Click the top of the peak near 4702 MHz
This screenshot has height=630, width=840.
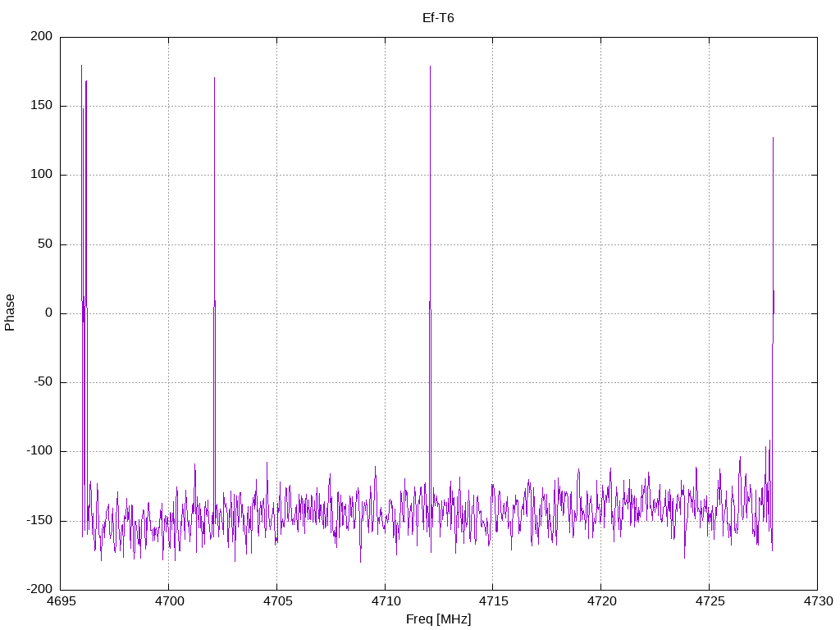click(x=214, y=78)
